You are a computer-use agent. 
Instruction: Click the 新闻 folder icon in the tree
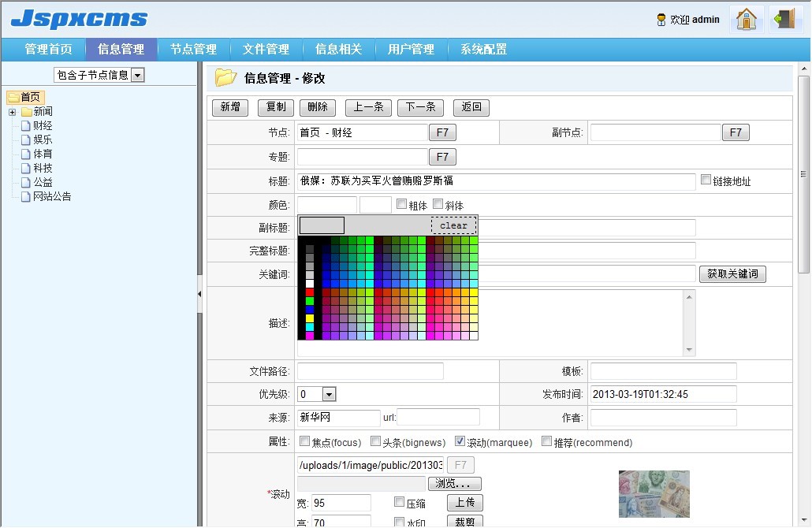pos(27,111)
